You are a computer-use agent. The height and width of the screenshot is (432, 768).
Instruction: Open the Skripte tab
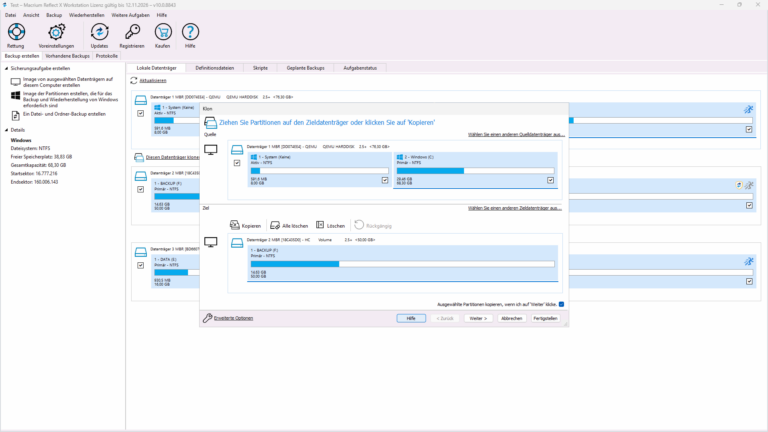tap(260, 68)
